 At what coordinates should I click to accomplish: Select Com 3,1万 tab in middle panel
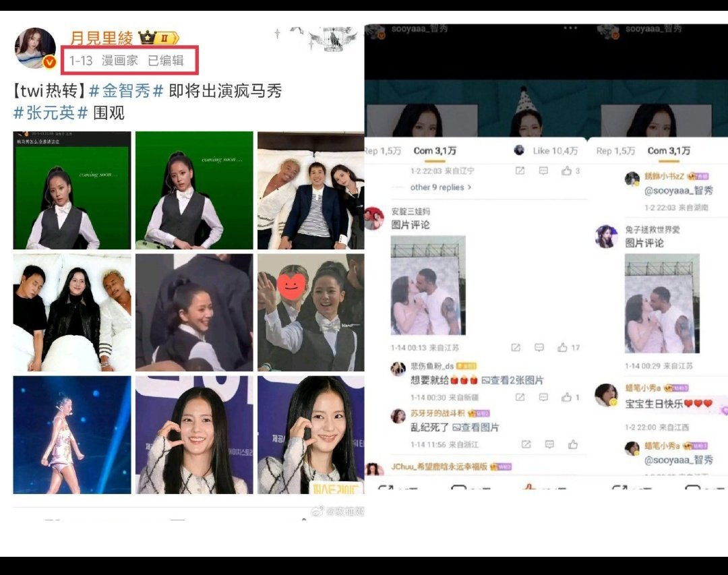tap(435, 151)
